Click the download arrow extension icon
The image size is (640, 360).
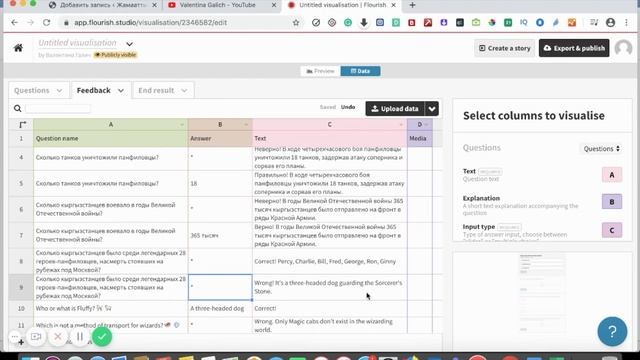pyautogui.click(x=364, y=23)
